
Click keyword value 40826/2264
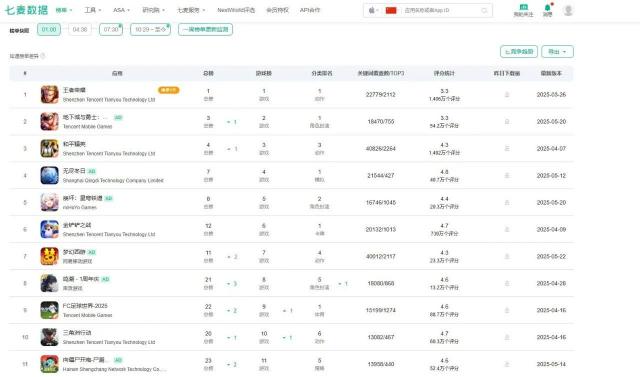[380, 149]
